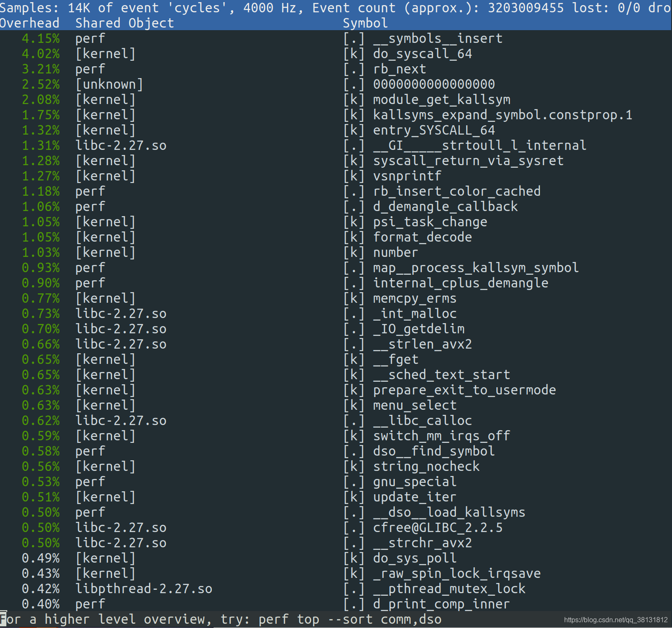672x628 pixels.
Task: Click the Samples event header line
Action: [336, 8]
